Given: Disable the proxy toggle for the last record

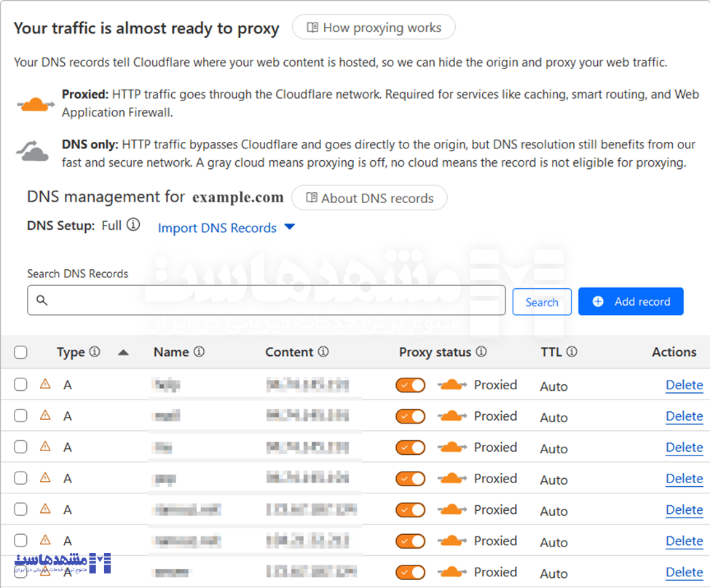Looking at the screenshot, I should pos(410,572).
